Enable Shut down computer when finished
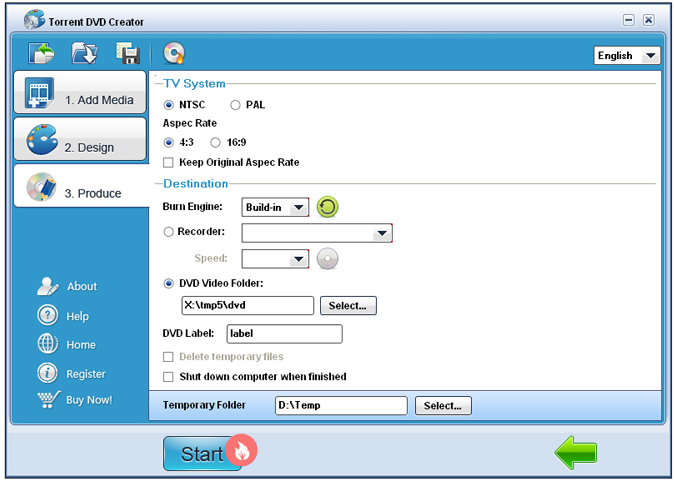674x481 pixels. point(168,377)
